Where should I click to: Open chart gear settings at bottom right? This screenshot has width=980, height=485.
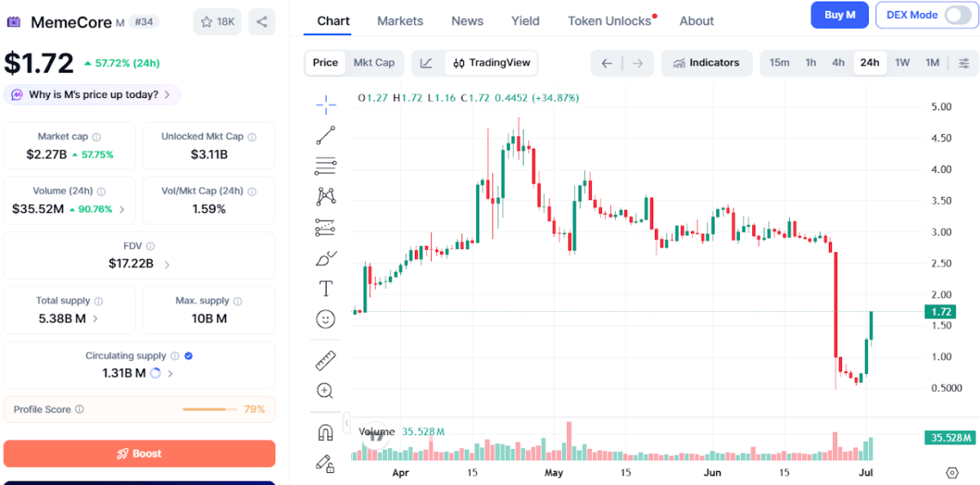pyautogui.click(x=952, y=473)
